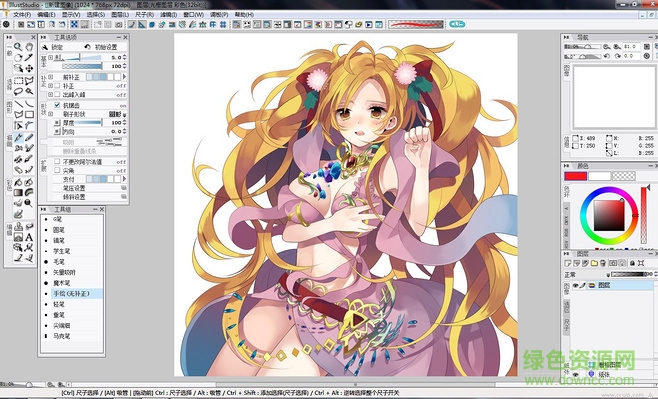Select the Text tool
The width and height of the screenshot is (658, 399).
(x=29, y=237)
